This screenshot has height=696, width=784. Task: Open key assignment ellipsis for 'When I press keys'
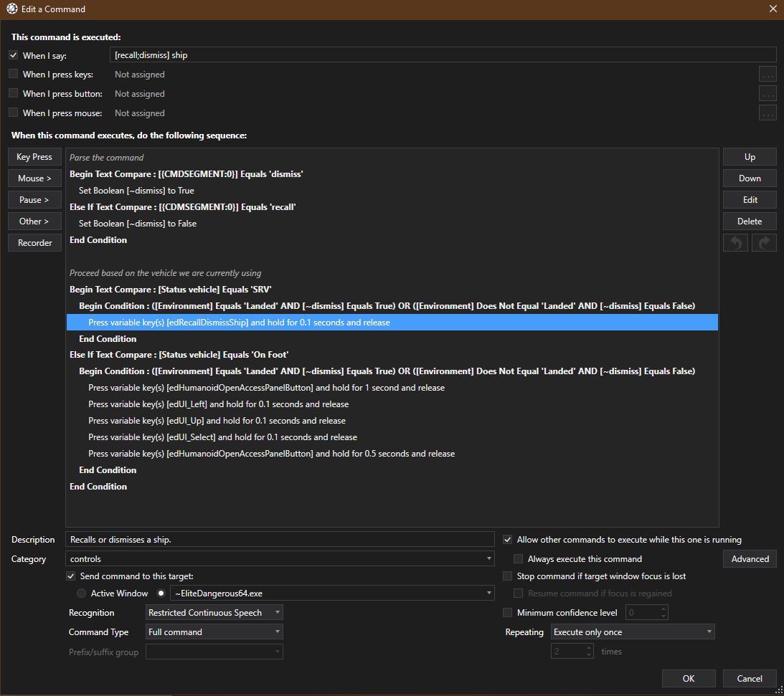tap(768, 75)
